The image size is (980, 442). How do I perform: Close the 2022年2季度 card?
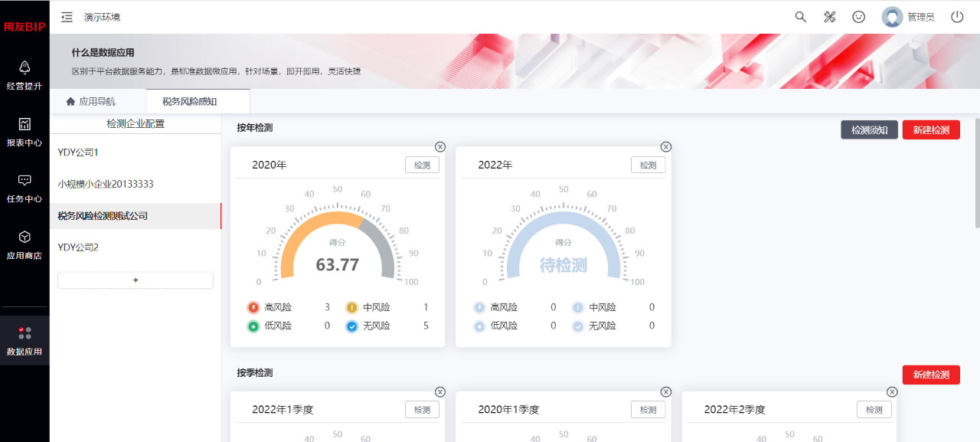[x=892, y=392]
